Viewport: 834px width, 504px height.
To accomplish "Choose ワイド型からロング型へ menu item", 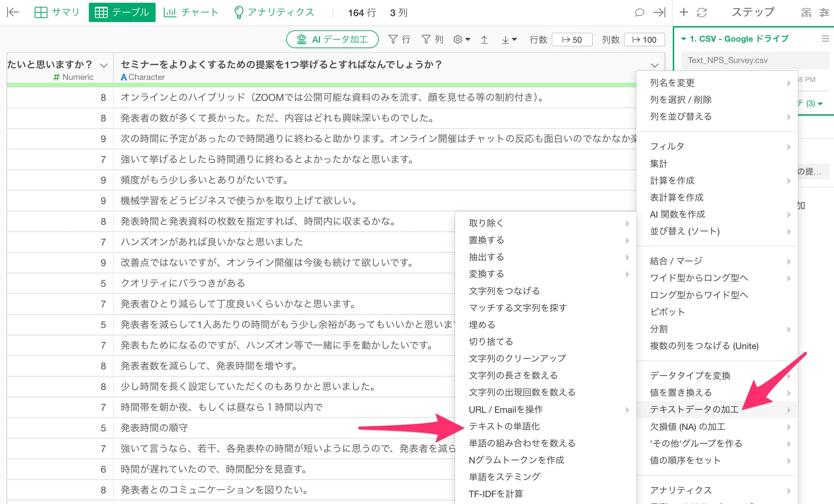I will click(717, 278).
